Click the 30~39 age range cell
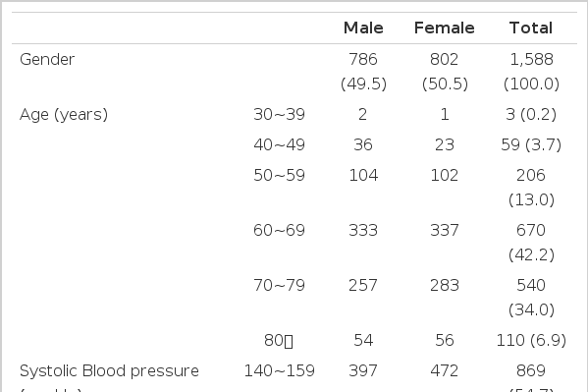Image resolution: width=588 pixels, height=392 pixels. click(280, 115)
